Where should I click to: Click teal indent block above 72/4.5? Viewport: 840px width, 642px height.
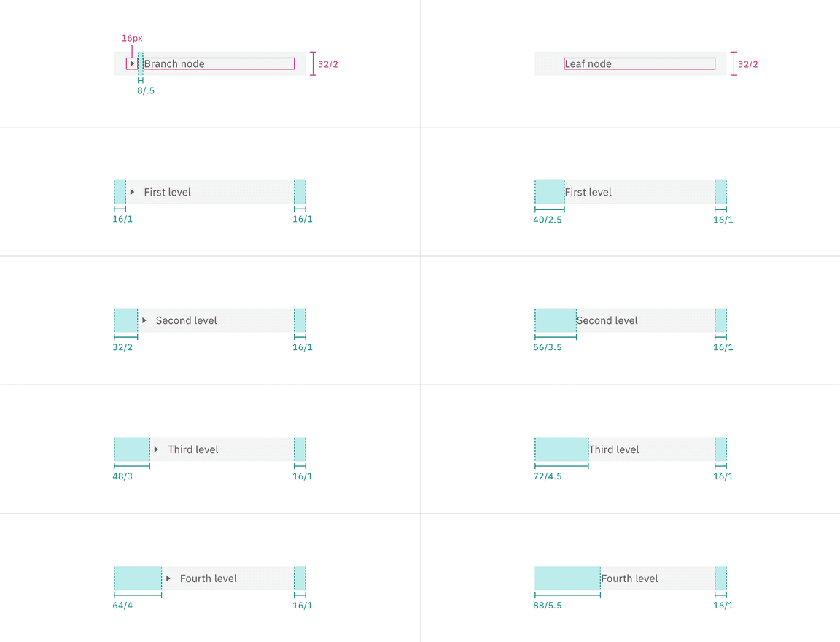pyautogui.click(x=561, y=449)
